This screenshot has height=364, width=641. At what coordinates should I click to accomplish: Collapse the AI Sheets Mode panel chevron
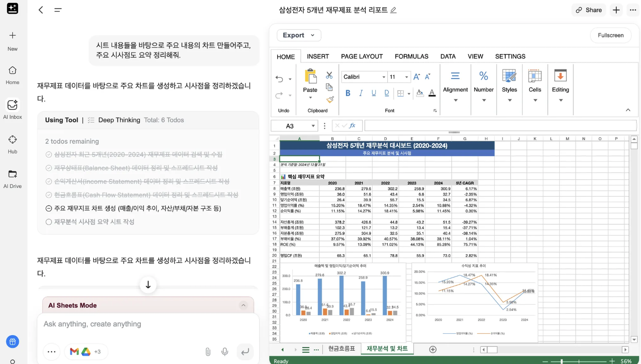pyautogui.click(x=244, y=305)
